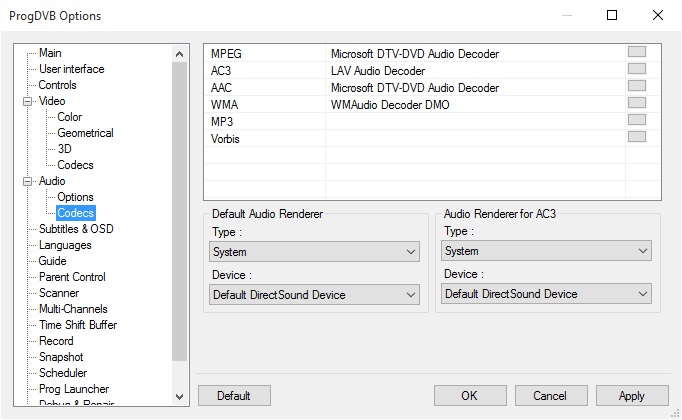Screen dimensions: 682x420
Task: Open the Video Codecs settings page
Action: coord(75,165)
